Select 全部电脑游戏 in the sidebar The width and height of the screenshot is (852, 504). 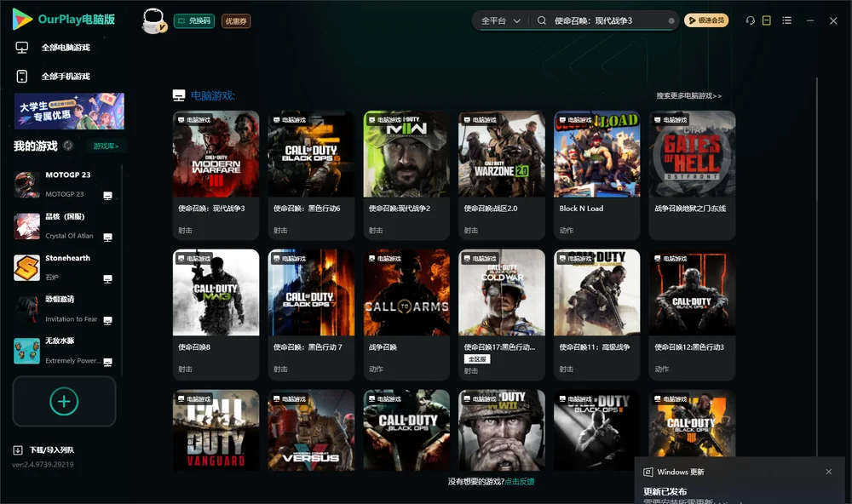pos(66,48)
